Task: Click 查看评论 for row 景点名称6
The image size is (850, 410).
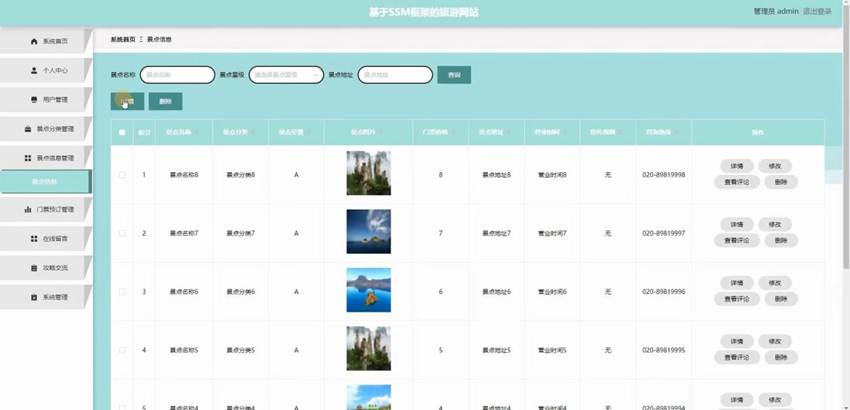Action: [737, 299]
